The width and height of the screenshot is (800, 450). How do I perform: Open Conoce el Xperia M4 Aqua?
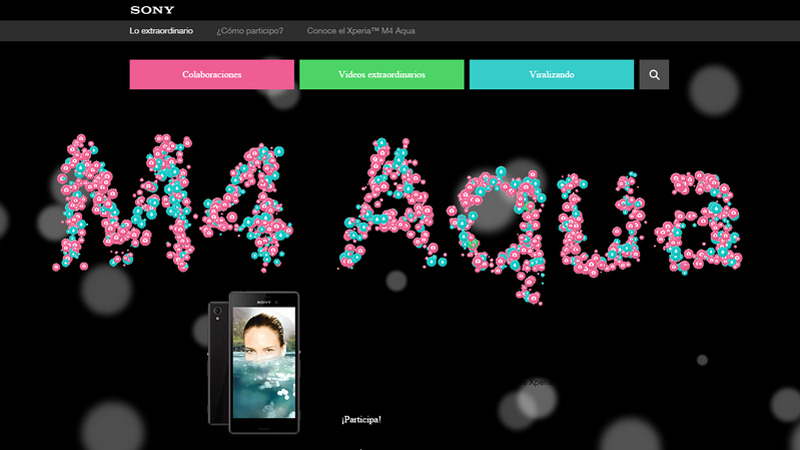click(361, 31)
